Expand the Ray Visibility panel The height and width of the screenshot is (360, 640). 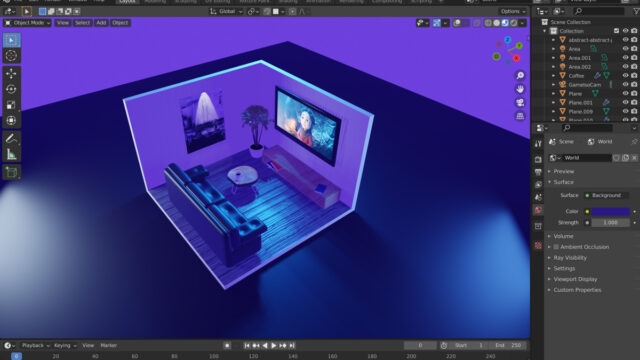[570, 258]
